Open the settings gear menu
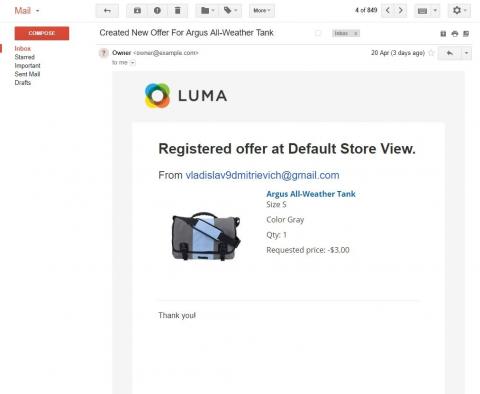480x394 pixels. 459,11
